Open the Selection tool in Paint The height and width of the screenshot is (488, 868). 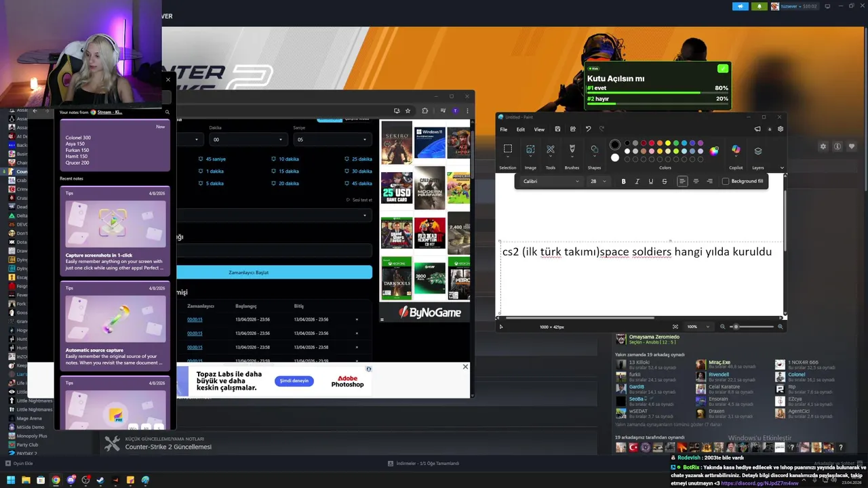(507, 149)
